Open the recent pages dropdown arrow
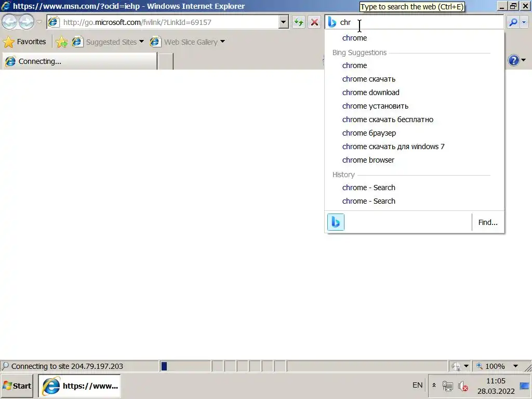The width and height of the screenshot is (532, 399). (x=39, y=22)
